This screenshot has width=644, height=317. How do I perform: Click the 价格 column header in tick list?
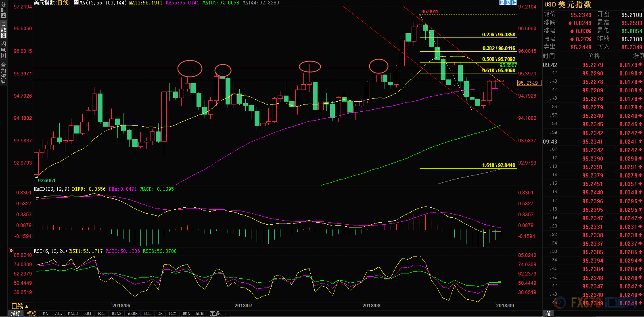(594, 56)
